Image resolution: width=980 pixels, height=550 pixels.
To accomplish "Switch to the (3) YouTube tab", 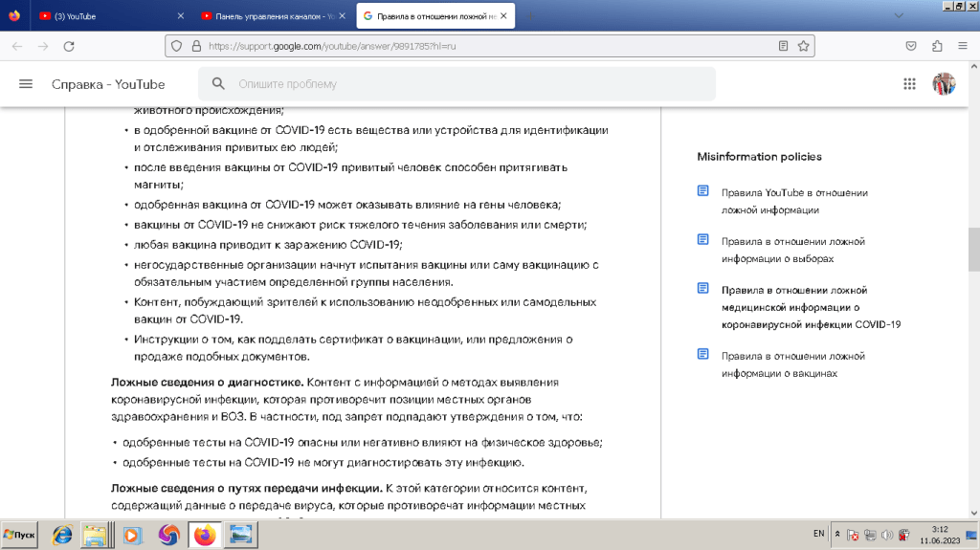I will coord(105,16).
